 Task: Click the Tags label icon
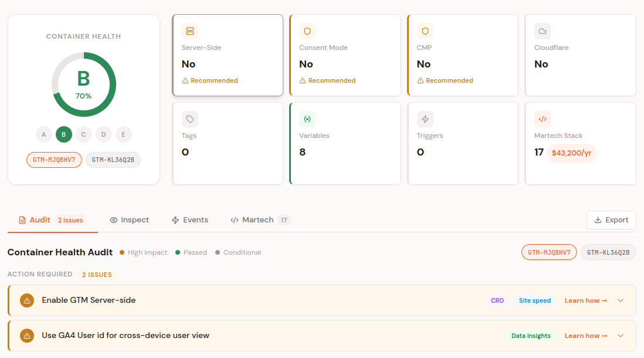pos(189,119)
